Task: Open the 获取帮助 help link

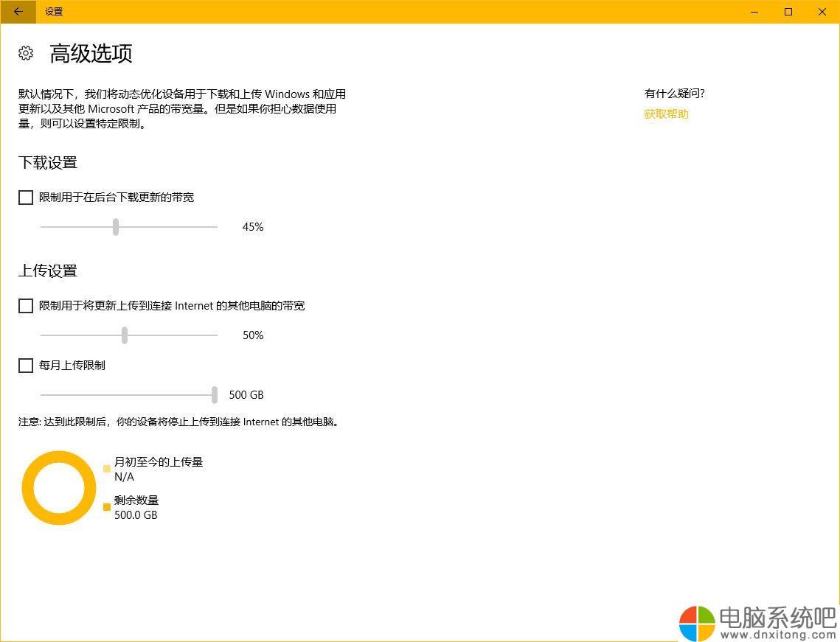Action: pos(666,114)
